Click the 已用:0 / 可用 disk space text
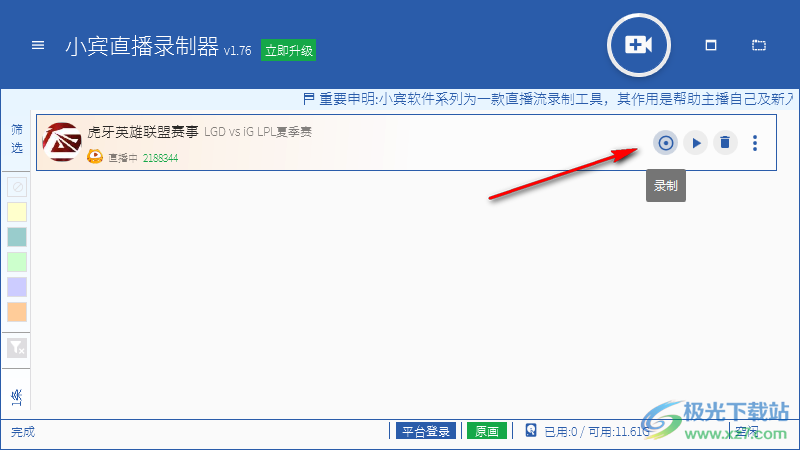800x450 pixels. (x=597, y=432)
